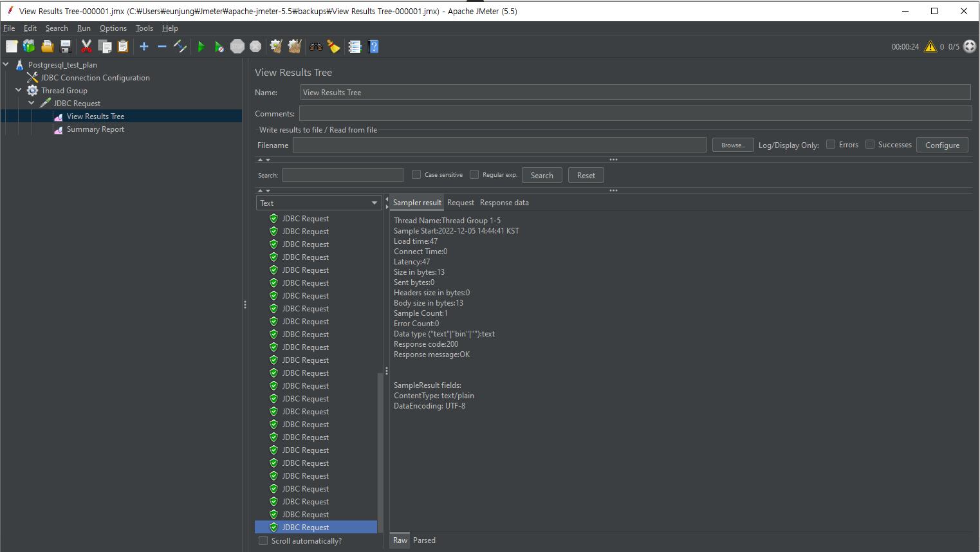
Task: Open the Run menu
Action: point(84,28)
